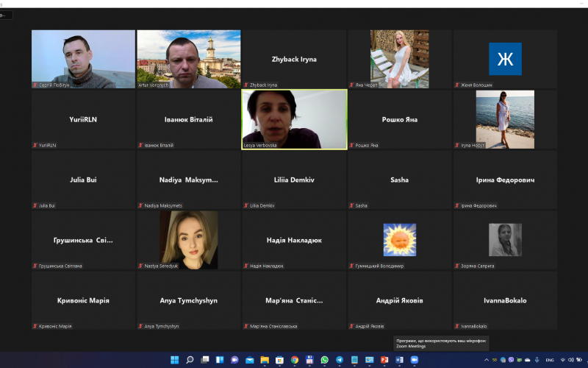The width and height of the screenshot is (588, 368).
Task: Select Lesya Verbovska's active speaker video
Action: [295, 119]
